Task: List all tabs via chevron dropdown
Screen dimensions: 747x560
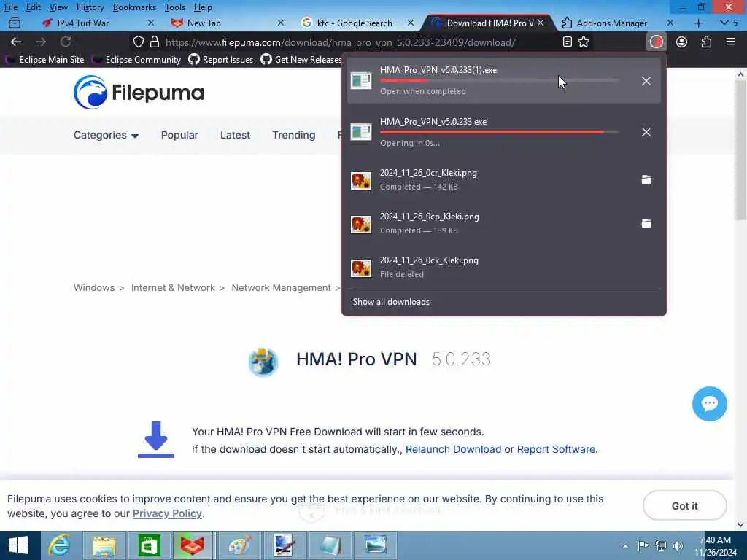Action: (x=724, y=23)
